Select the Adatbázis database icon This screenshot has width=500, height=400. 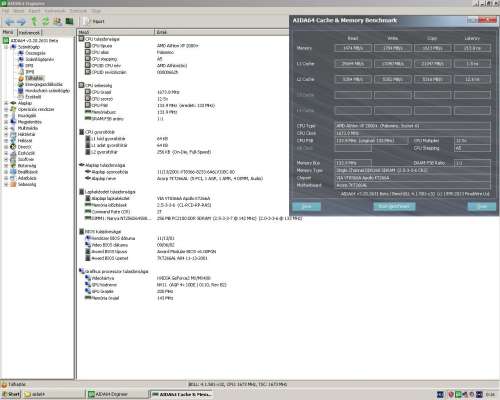pyautogui.click(x=13, y=178)
